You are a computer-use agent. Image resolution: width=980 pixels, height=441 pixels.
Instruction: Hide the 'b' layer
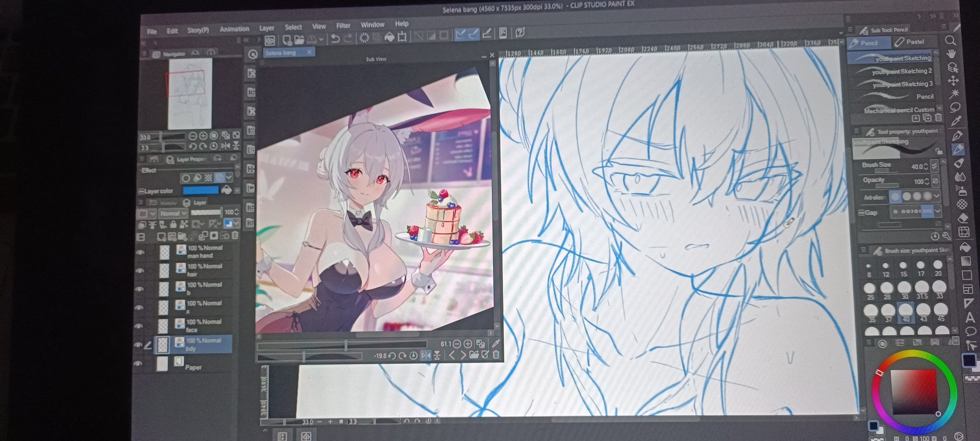(139, 289)
